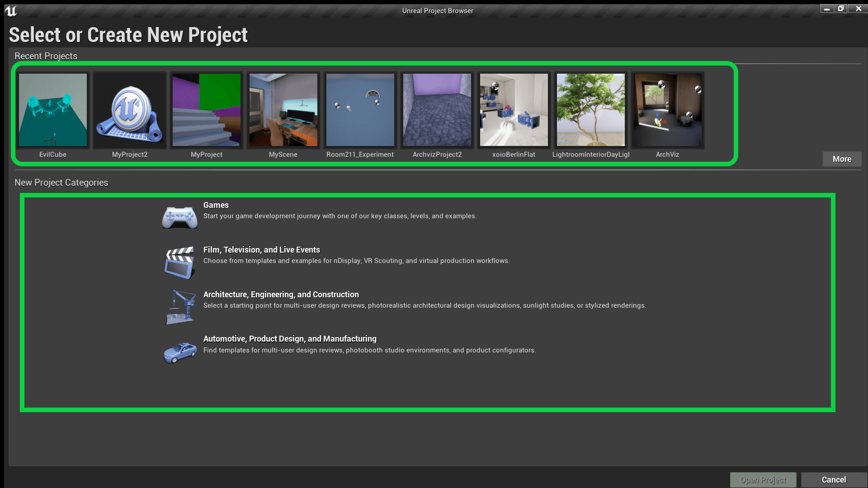Choose Film, Television, and Live Events title
The width and height of the screenshot is (868, 488).
click(262, 250)
